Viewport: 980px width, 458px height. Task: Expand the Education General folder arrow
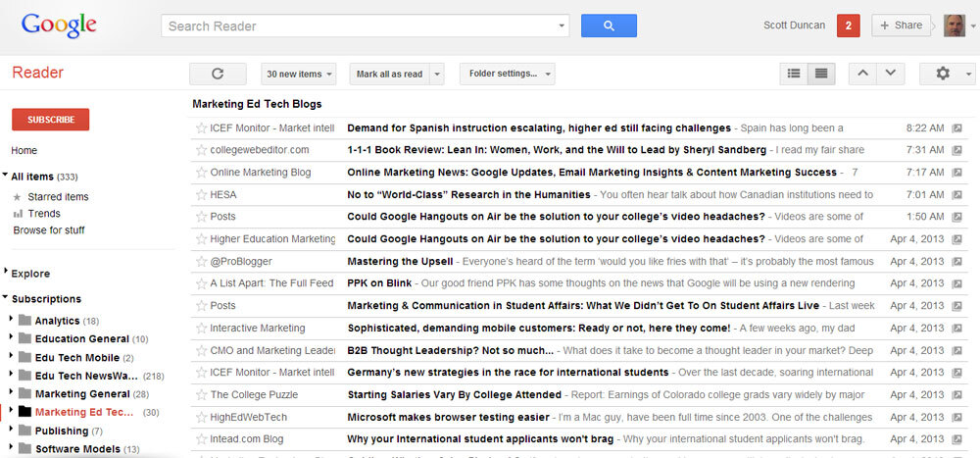pos(11,337)
